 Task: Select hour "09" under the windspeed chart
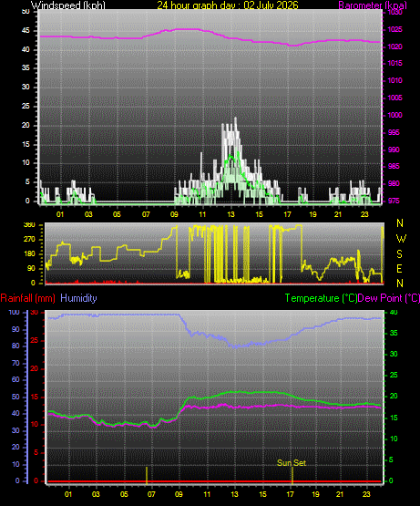point(174,214)
